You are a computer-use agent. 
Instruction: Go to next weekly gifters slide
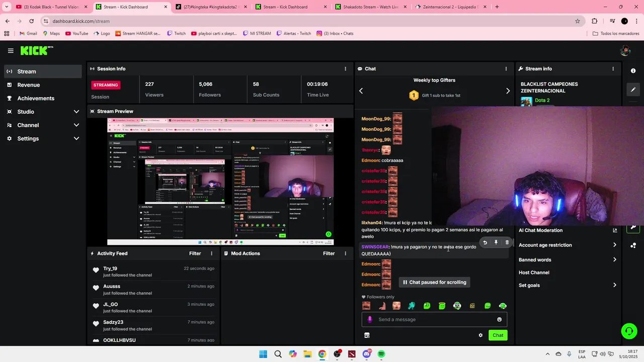point(508,91)
